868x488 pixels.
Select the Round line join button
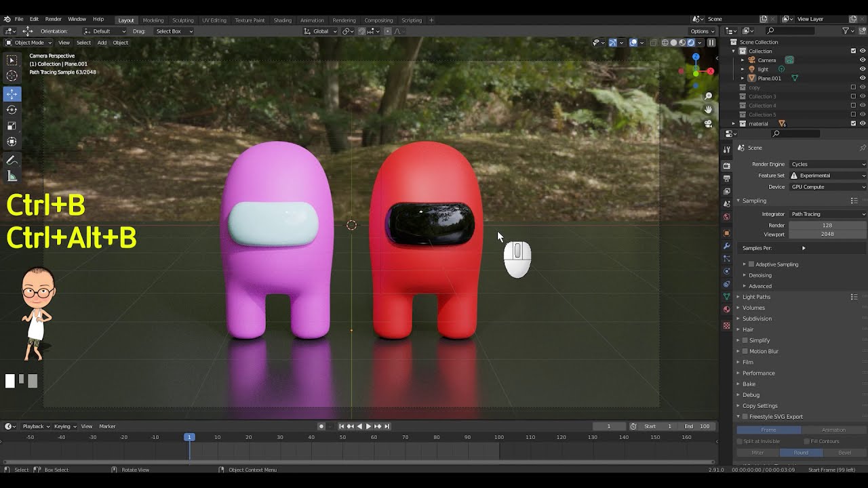(801, 453)
